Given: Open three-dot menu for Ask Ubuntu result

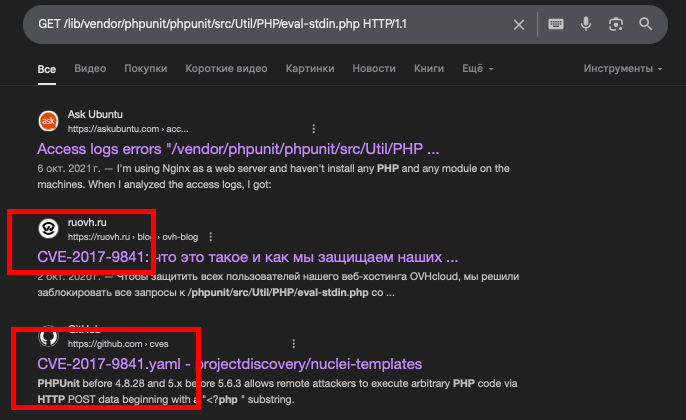Looking at the screenshot, I should [314, 129].
